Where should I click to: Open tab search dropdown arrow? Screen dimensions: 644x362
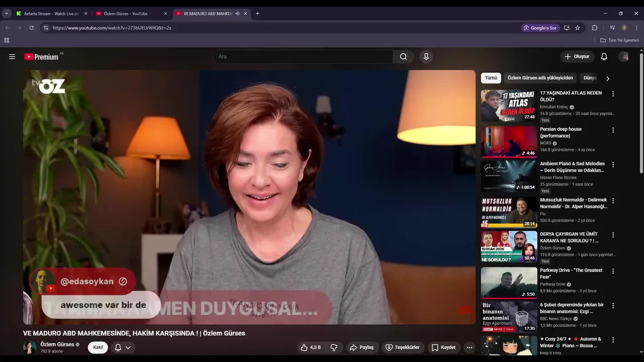point(7,14)
